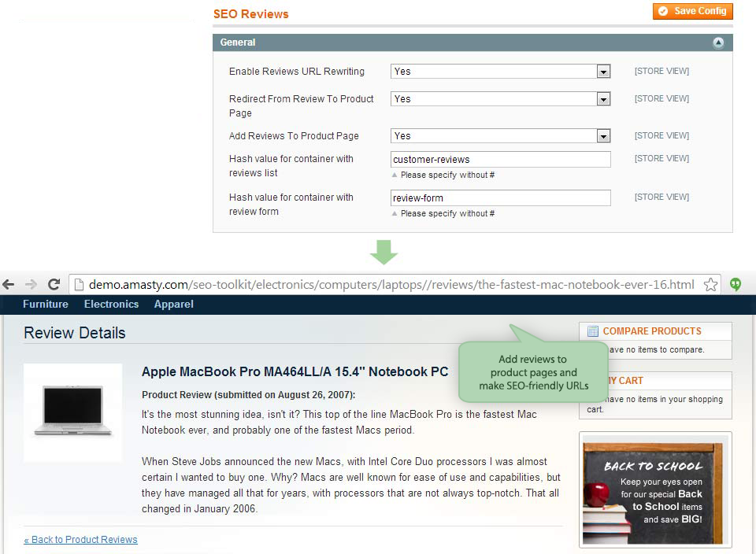The height and width of the screenshot is (554, 756).
Task: Click the 'Add Reviews To Product Page' label
Action: click(x=294, y=136)
